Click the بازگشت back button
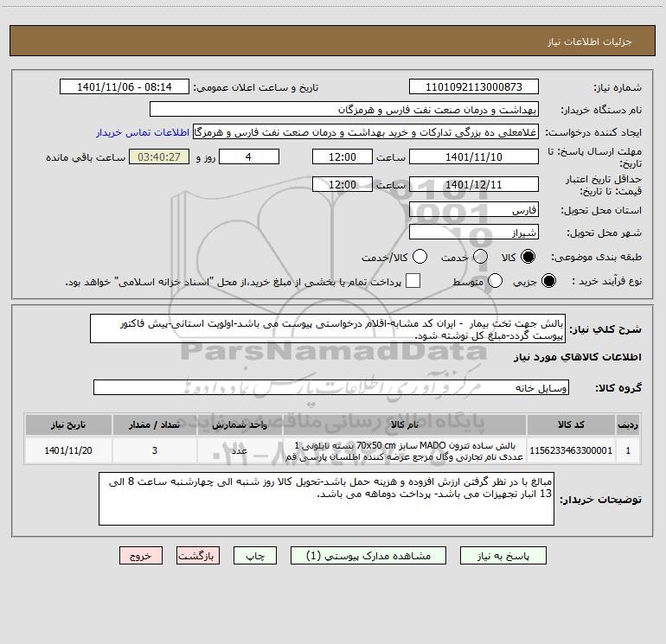Screen dimensions: 666x644 (x=198, y=556)
